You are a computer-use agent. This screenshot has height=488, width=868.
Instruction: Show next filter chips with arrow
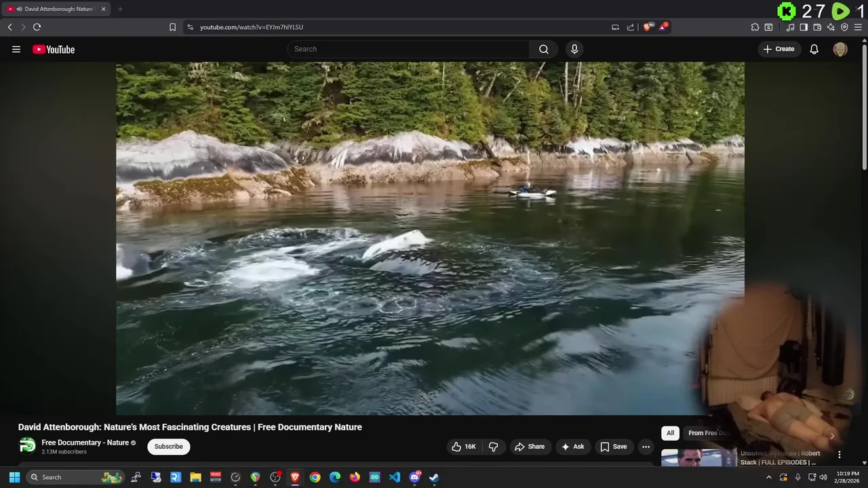click(x=832, y=436)
